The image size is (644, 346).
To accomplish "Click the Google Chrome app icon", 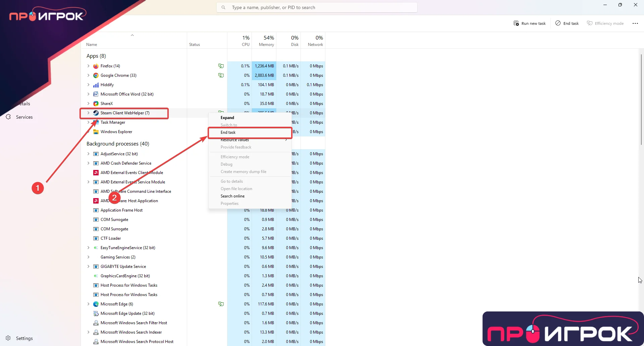I will (96, 75).
